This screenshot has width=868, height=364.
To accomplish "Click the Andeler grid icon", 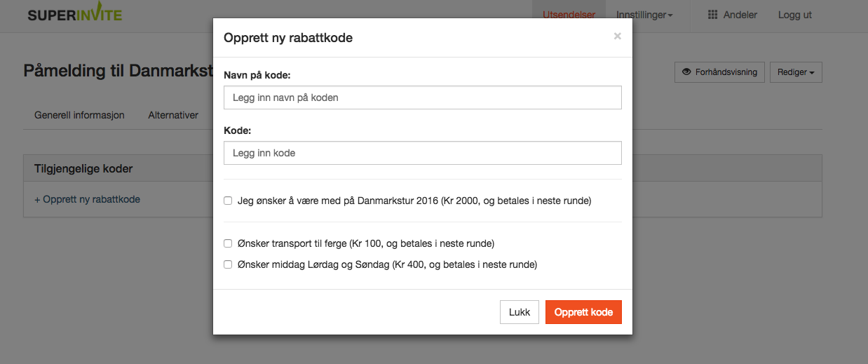I will [712, 15].
